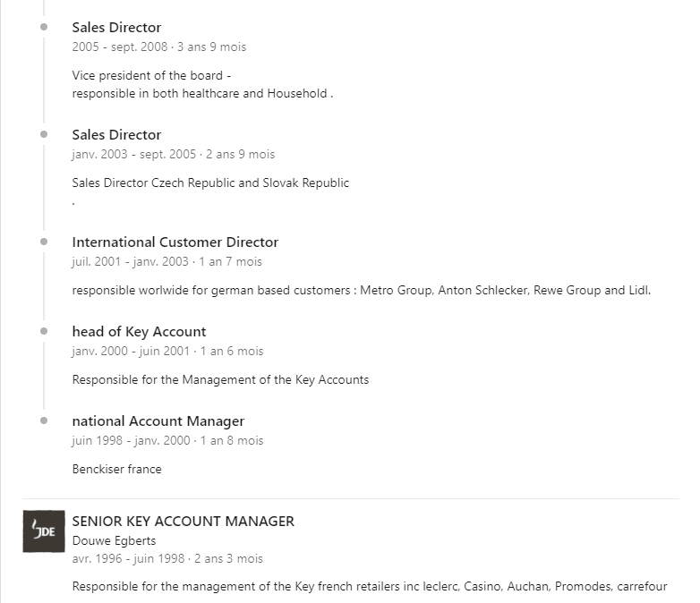
Task: Open the SENIOR KEY ACCOUNT MANAGER title
Action: click(x=183, y=521)
